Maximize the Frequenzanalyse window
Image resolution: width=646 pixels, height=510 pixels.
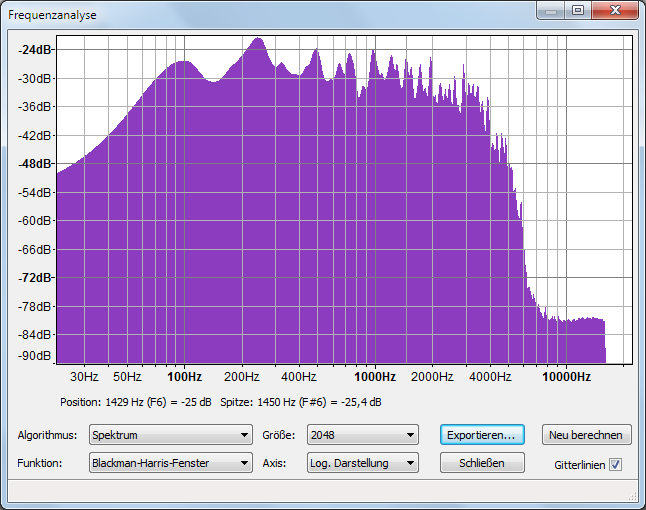[x=578, y=10]
